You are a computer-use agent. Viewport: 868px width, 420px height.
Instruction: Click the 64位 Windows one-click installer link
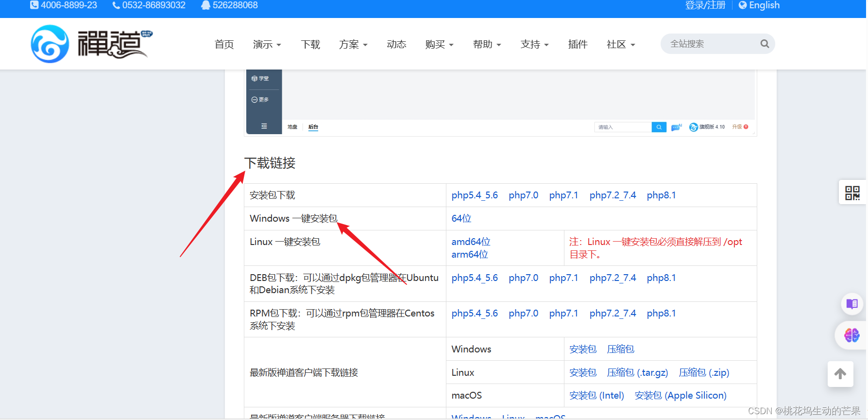click(x=461, y=218)
